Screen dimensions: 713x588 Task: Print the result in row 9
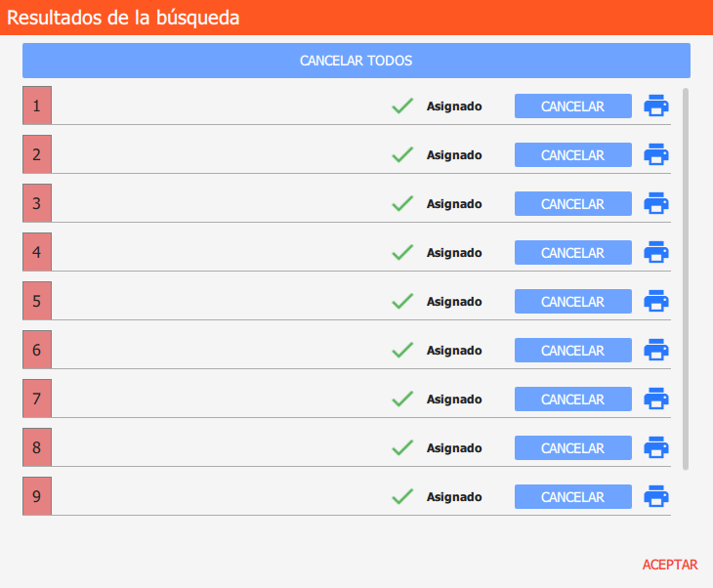[x=655, y=496]
